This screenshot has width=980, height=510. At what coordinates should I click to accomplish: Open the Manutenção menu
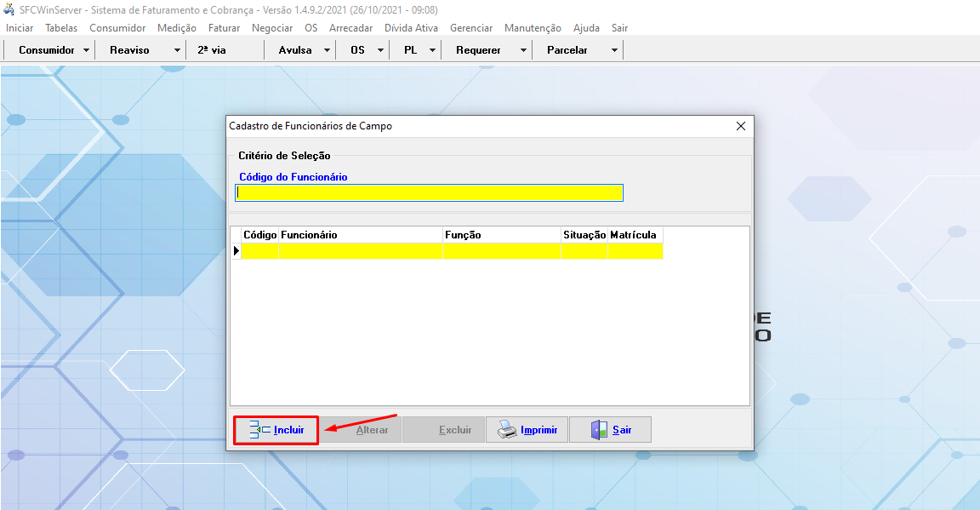533,28
